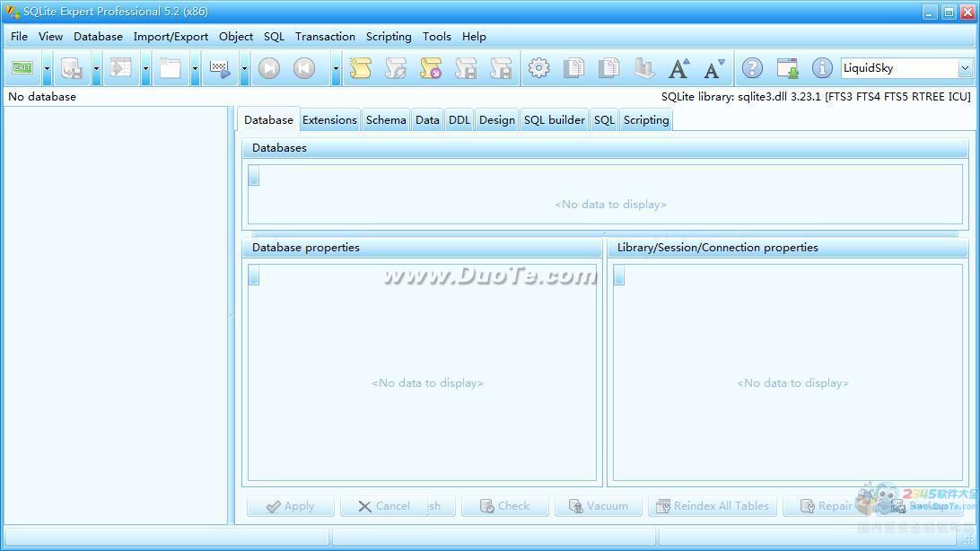Viewport: 980px width, 551px height.
Task: Click the green EXIT toolbar icon
Action: point(22,68)
